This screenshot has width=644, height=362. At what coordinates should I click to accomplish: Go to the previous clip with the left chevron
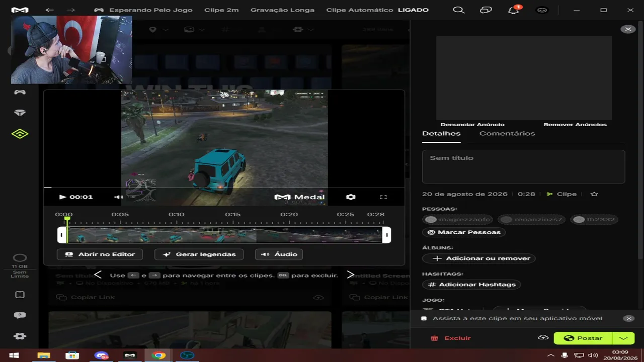98,275
